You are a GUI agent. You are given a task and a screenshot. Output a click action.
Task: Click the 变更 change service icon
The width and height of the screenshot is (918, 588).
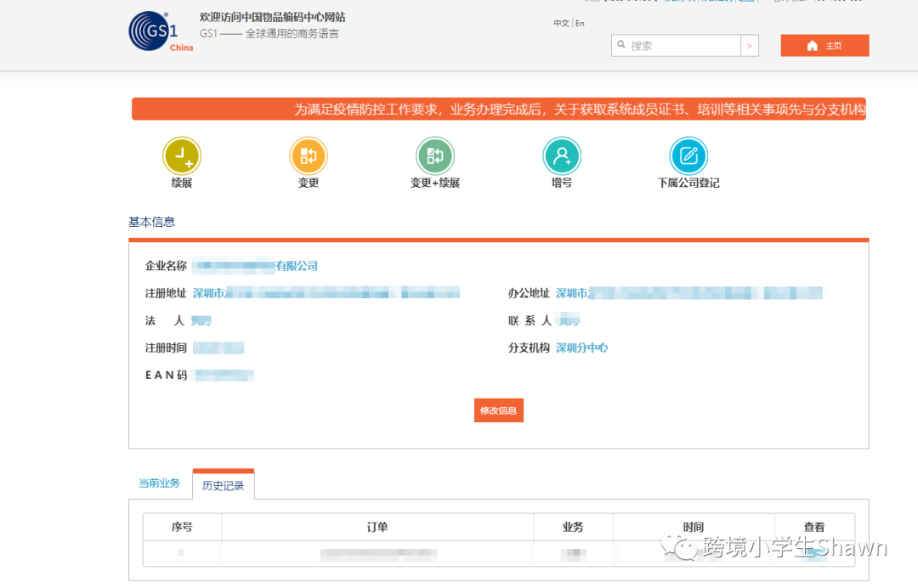click(308, 155)
